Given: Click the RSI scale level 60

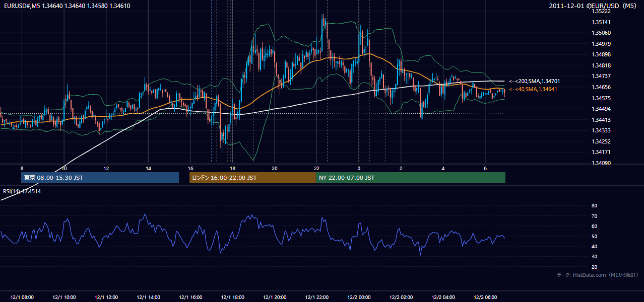Looking at the screenshot, I should point(594,226).
